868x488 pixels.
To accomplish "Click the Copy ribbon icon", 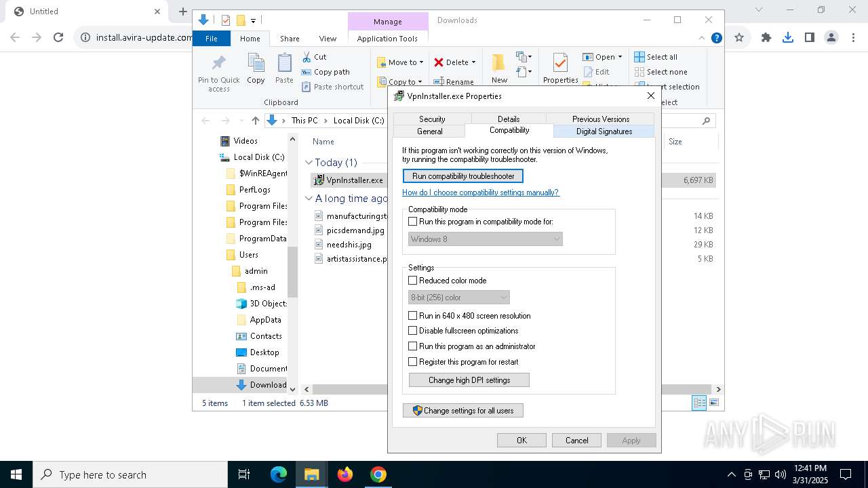I will point(256,63).
